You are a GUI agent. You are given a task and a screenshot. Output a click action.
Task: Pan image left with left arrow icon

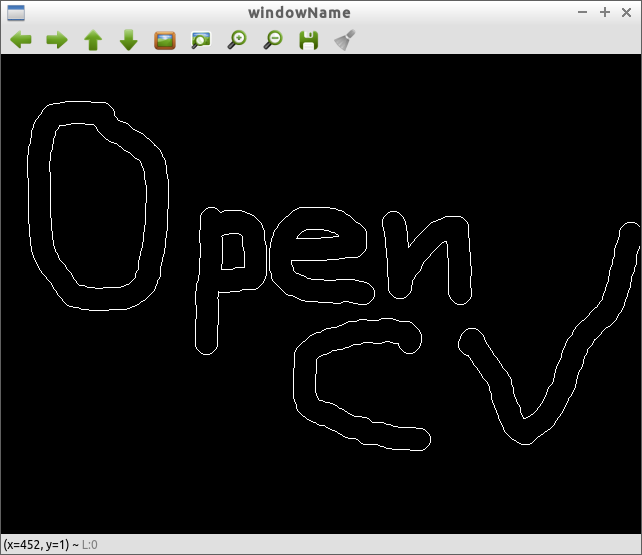tap(20, 40)
